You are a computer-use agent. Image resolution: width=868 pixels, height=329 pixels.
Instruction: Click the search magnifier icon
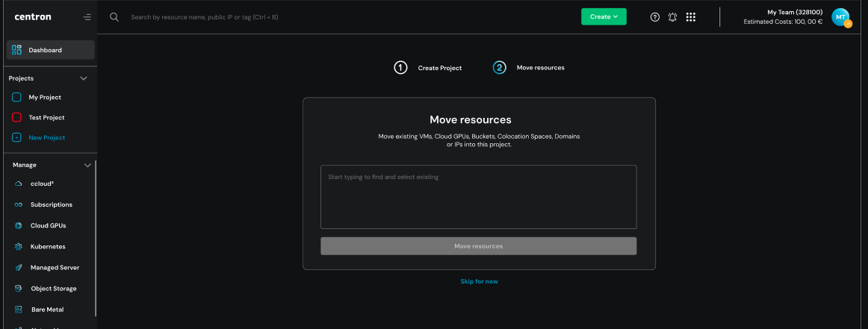click(x=114, y=17)
